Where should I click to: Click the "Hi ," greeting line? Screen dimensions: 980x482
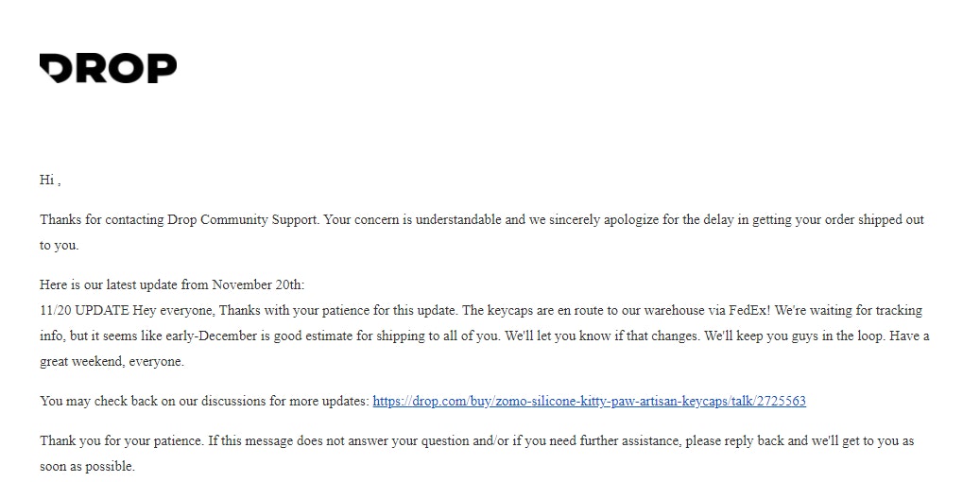point(50,180)
